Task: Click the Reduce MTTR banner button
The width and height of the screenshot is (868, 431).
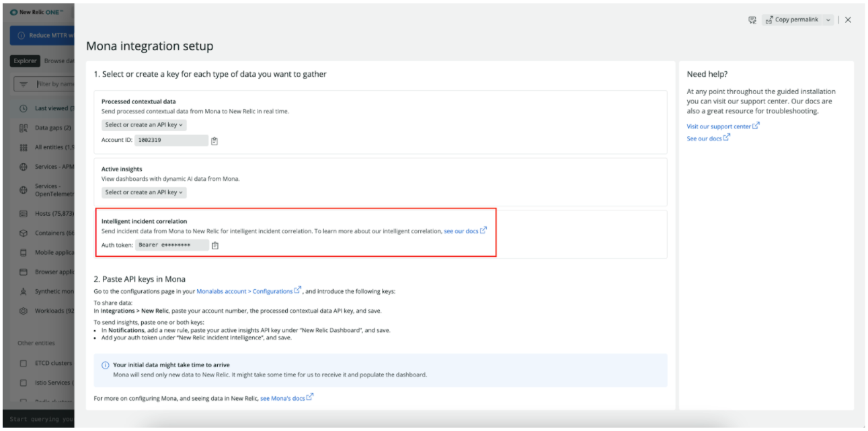Action: click(x=42, y=36)
